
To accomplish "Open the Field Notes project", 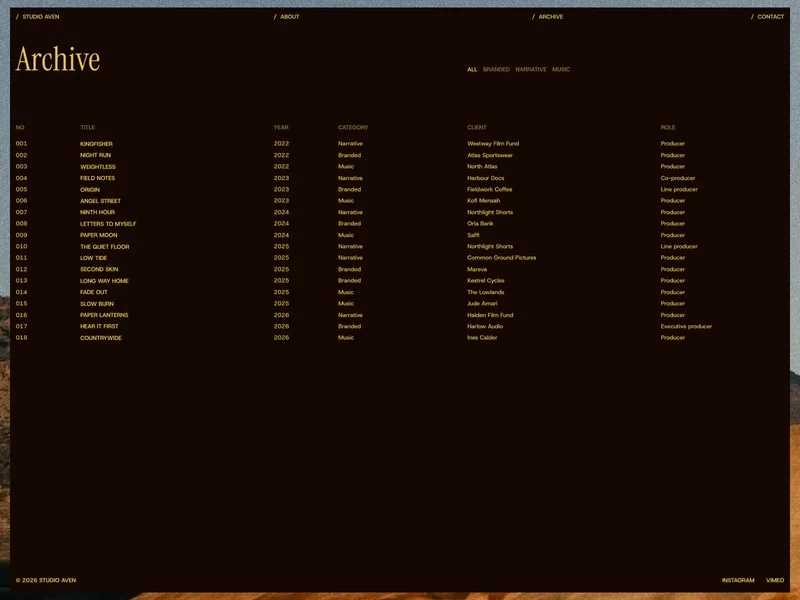I will click(97, 178).
